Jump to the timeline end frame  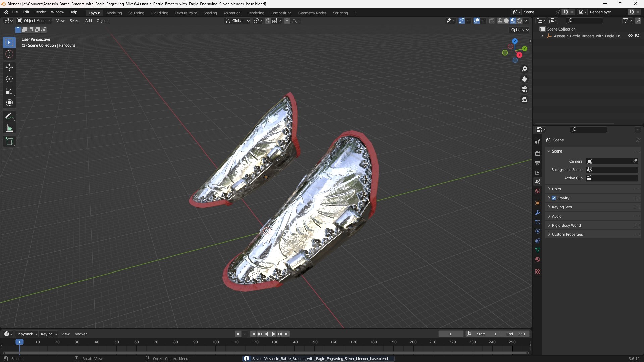click(x=287, y=334)
